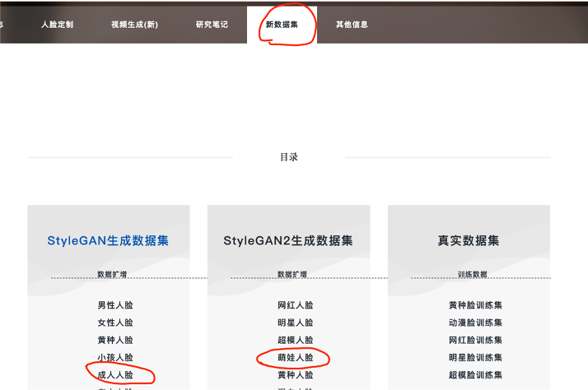Open 小孩人脸 dataset link
Image resolution: width=588 pixels, height=390 pixels.
coord(115,357)
